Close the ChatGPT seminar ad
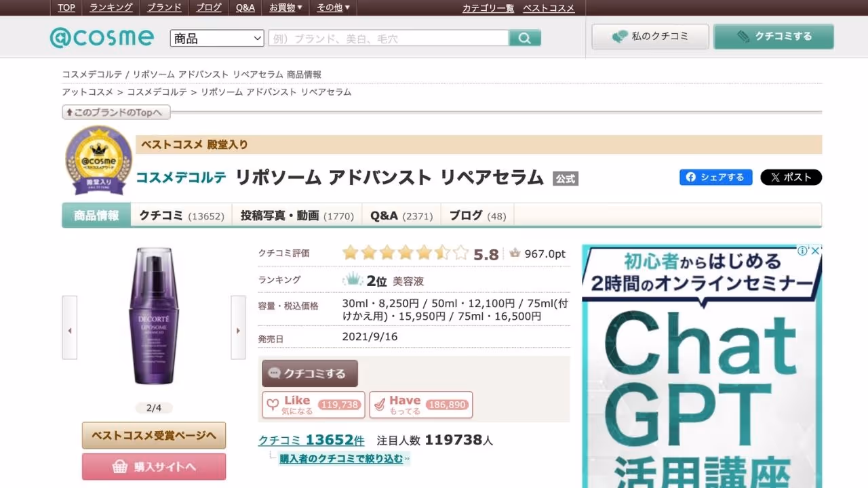 coord(816,251)
